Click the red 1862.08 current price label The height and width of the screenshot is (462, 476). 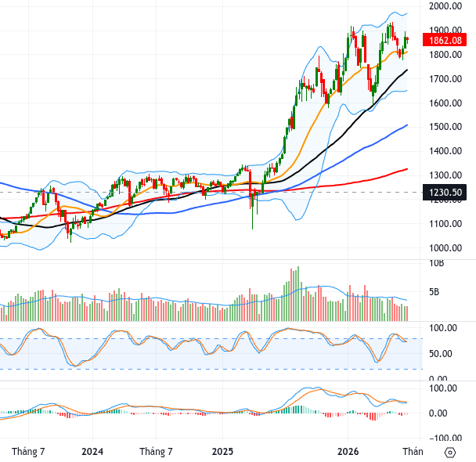(x=445, y=40)
